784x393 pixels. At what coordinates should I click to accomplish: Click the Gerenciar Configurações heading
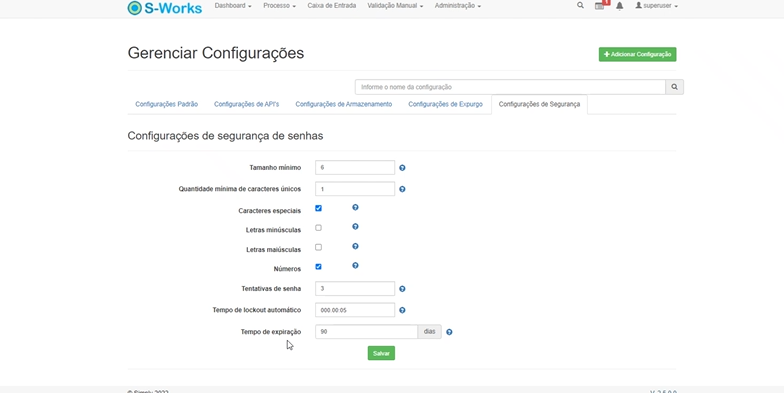(x=216, y=53)
